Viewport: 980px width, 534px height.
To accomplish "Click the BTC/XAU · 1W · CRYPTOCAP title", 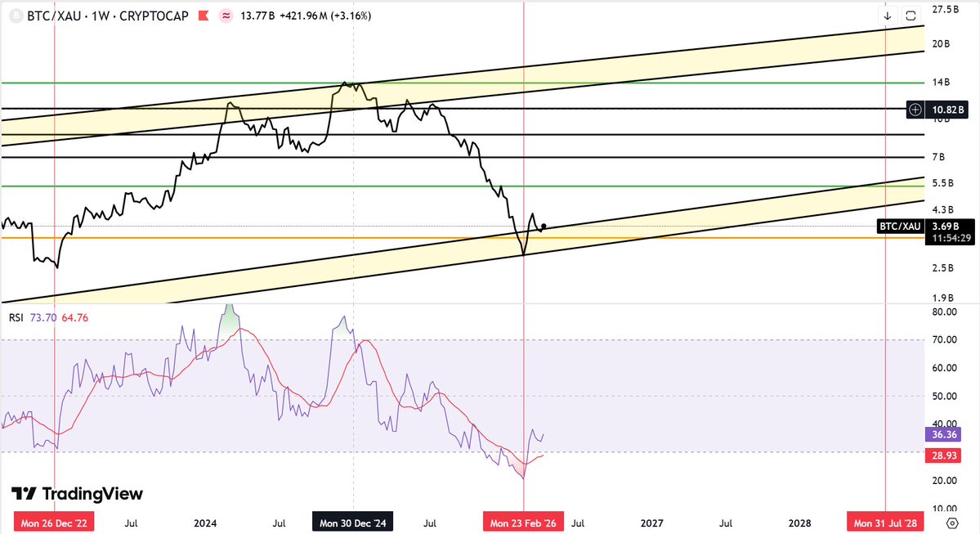I will click(x=108, y=16).
